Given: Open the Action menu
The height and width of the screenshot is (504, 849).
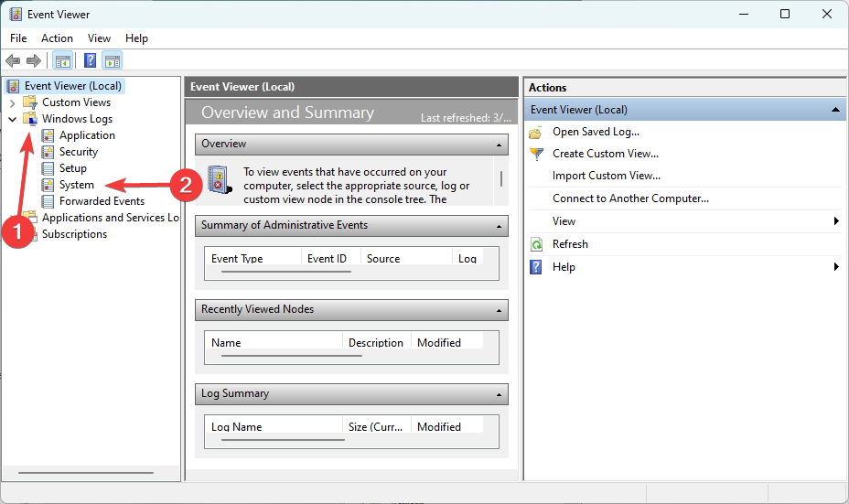Looking at the screenshot, I should [57, 38].
